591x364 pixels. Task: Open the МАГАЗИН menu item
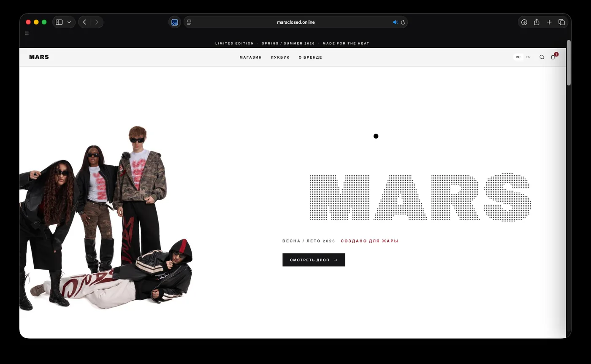point(251,57)
